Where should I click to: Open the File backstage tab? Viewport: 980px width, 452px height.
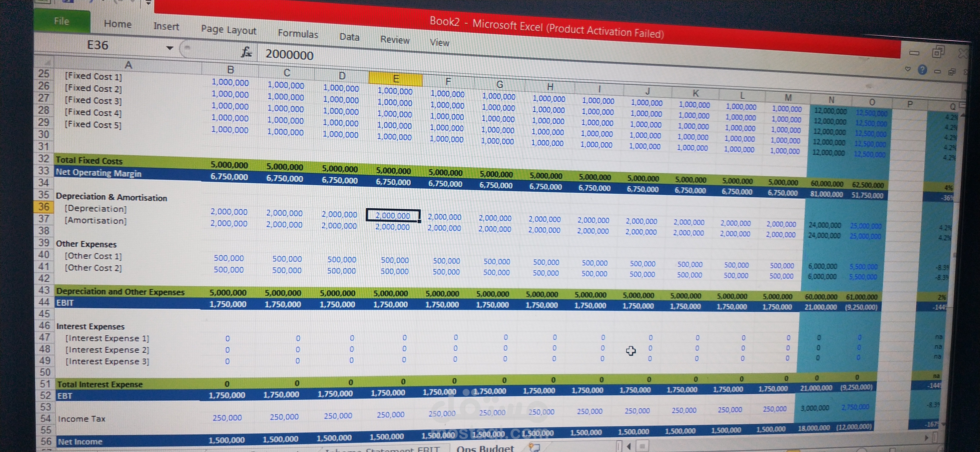click(62, 21)
